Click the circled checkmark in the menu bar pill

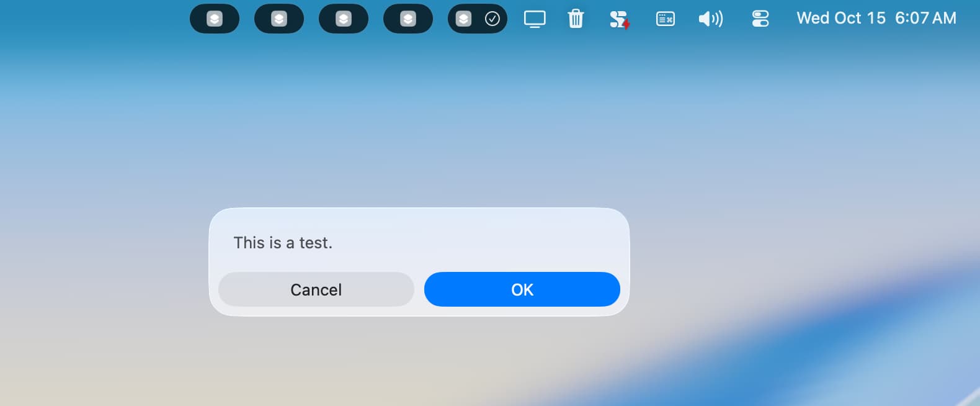point(492,19)
